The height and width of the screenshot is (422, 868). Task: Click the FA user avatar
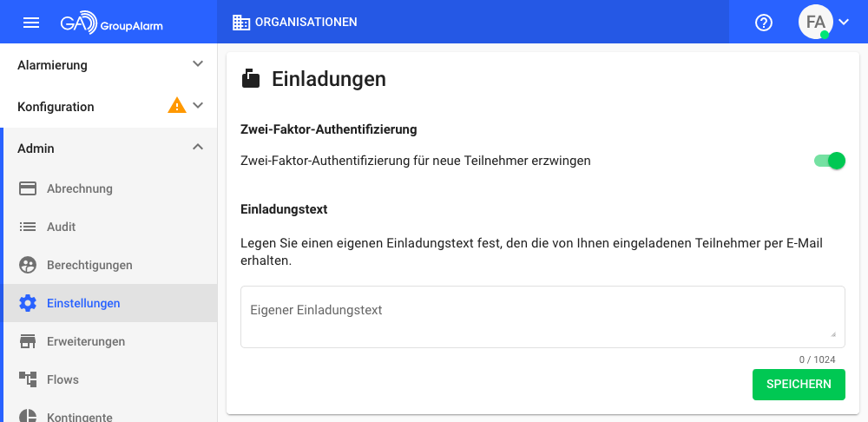click(x=815, y=23)
